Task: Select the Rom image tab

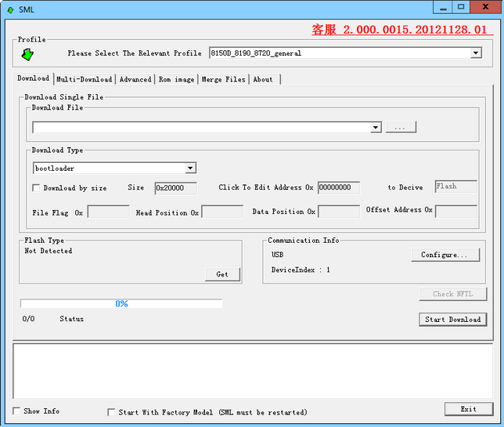Action: point(176,79)
